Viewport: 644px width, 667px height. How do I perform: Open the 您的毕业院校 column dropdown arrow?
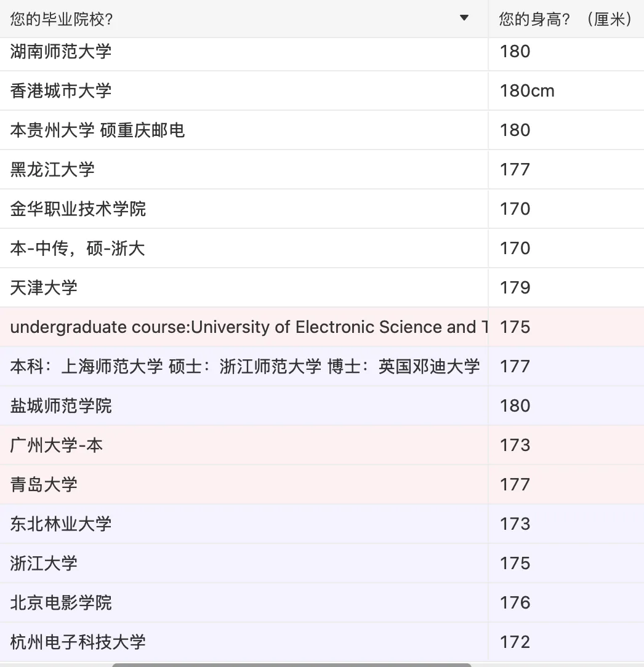click(x=464, y=18)
